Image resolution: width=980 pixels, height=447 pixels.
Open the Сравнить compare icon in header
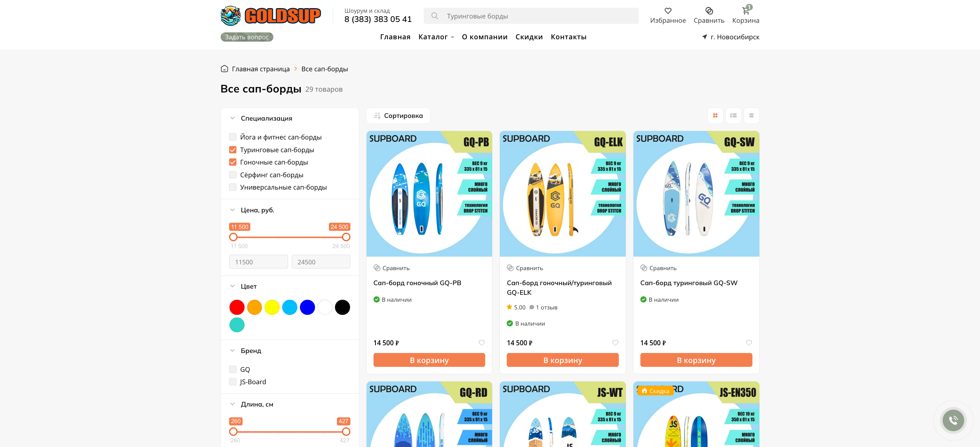coord(709,11)
